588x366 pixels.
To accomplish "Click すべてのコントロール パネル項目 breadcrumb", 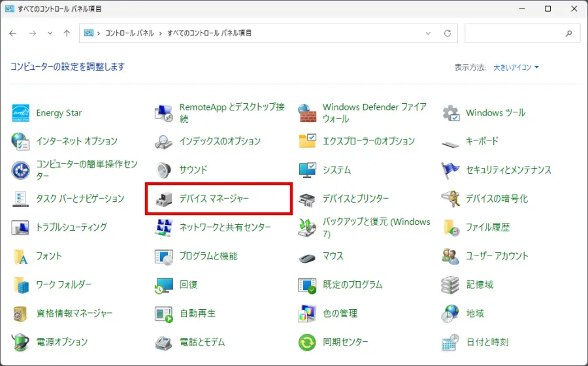I will 209,33.
